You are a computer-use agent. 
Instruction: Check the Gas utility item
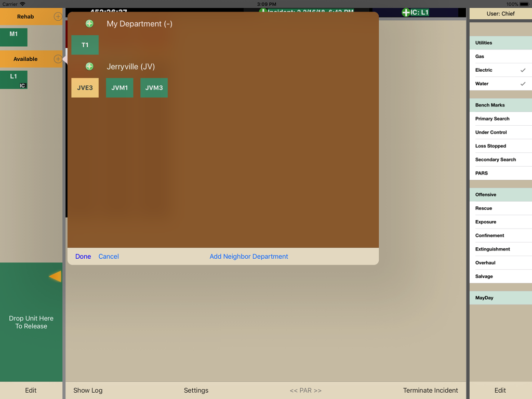[500, 57]
